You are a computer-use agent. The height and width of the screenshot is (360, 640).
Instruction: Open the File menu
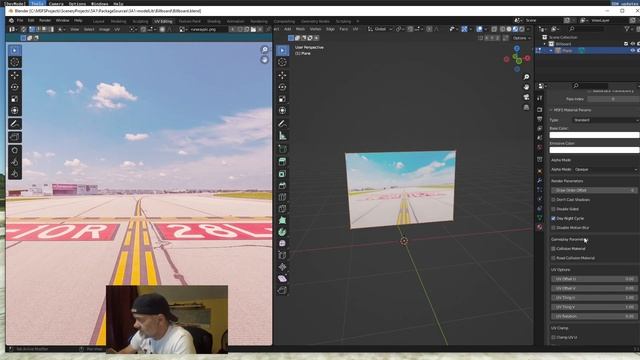pos(20,20)
